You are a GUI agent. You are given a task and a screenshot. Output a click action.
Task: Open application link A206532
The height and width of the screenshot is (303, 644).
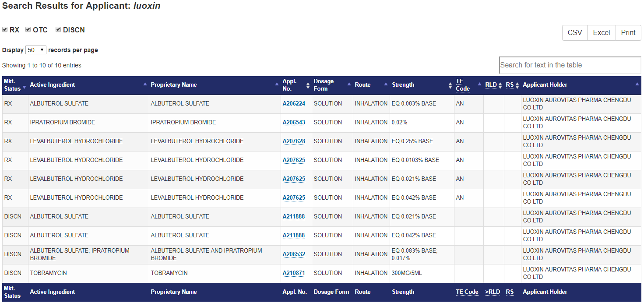click(x=294, y=254)
